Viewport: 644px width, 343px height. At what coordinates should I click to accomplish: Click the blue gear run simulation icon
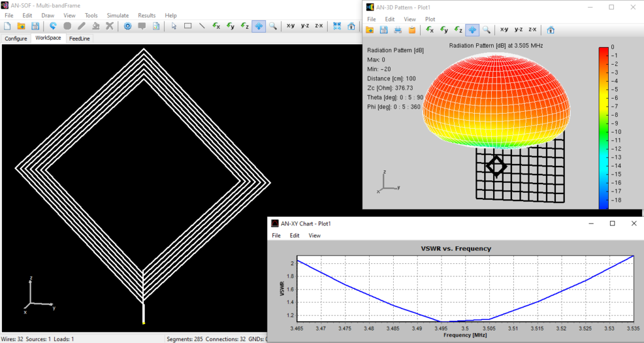pyautogui.click(x=128, y=26)
